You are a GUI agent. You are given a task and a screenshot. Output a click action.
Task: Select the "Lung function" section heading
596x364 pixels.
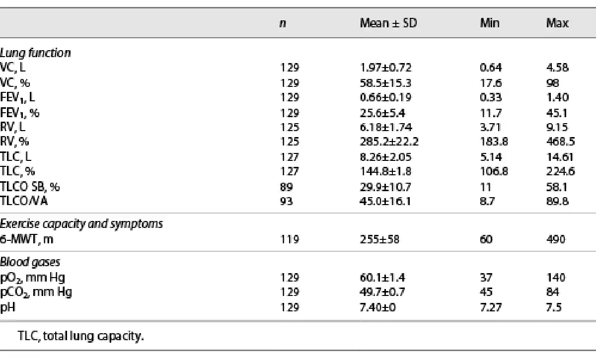pyautogui.click(x=35, y=53)
